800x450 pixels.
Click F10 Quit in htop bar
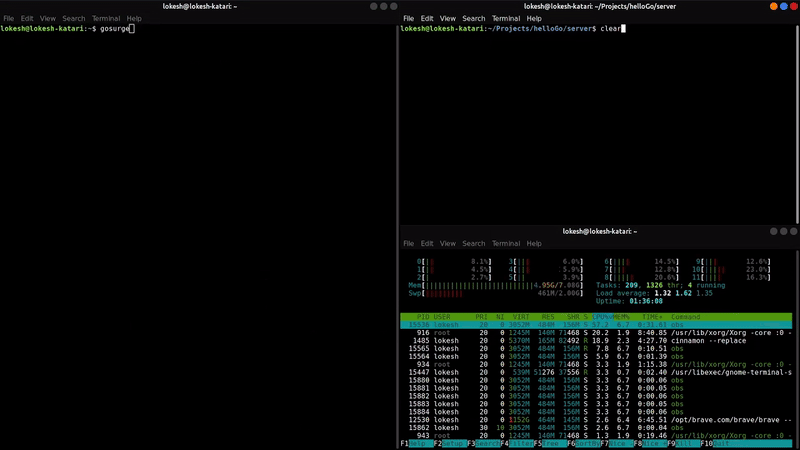point(720,443)
